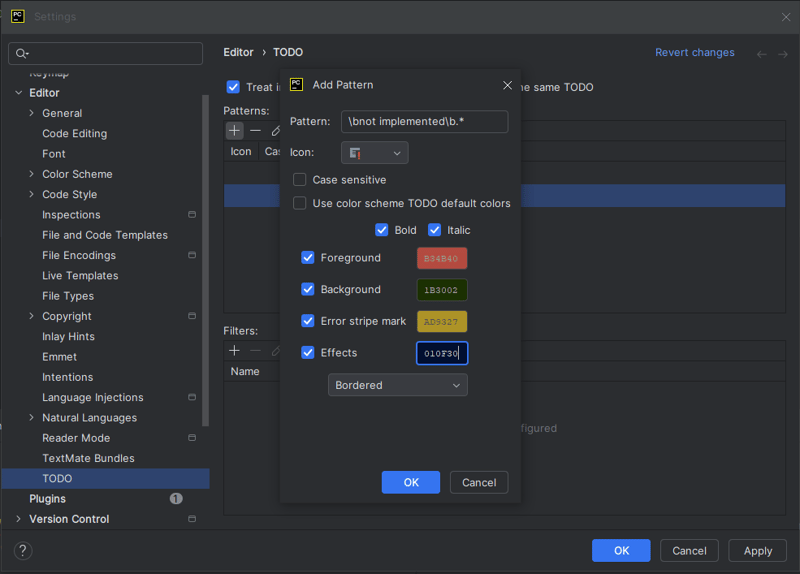Click the settings search field
The width and height of the screenshot is (800, 574).
[x=106, y=54]
